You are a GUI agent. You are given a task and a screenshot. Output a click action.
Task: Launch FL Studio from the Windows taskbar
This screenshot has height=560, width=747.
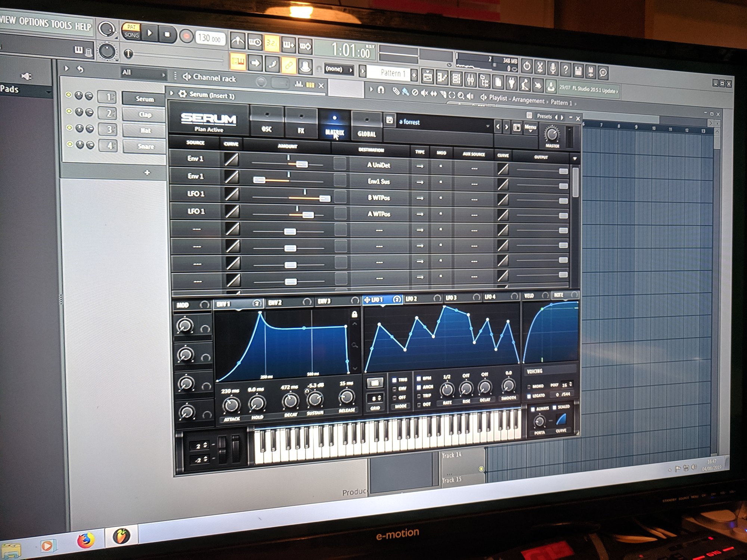121,536
